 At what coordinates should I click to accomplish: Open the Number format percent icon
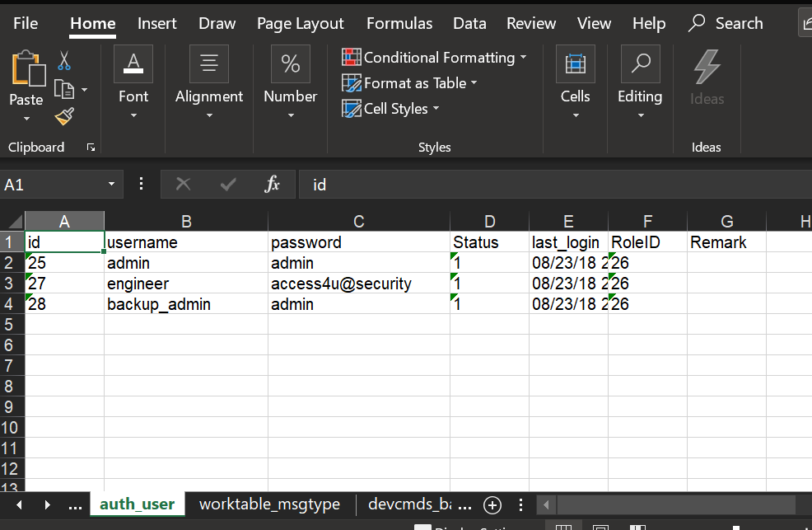[290, 64]
